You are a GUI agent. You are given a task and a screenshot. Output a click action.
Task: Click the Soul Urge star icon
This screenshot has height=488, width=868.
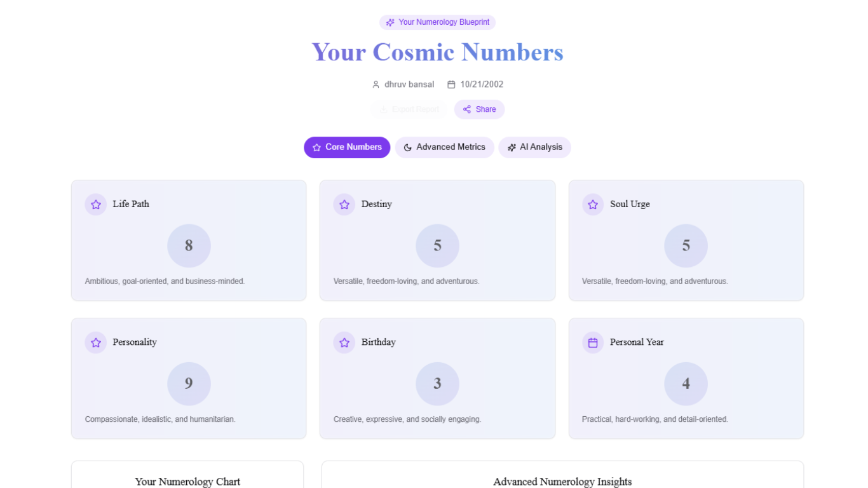(x=593, y=205)
